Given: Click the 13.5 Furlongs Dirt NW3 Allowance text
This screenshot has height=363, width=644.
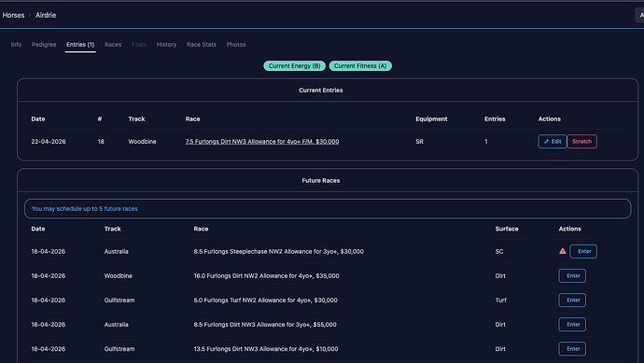Looking at the screenshot, I should (x=266, y=349).
